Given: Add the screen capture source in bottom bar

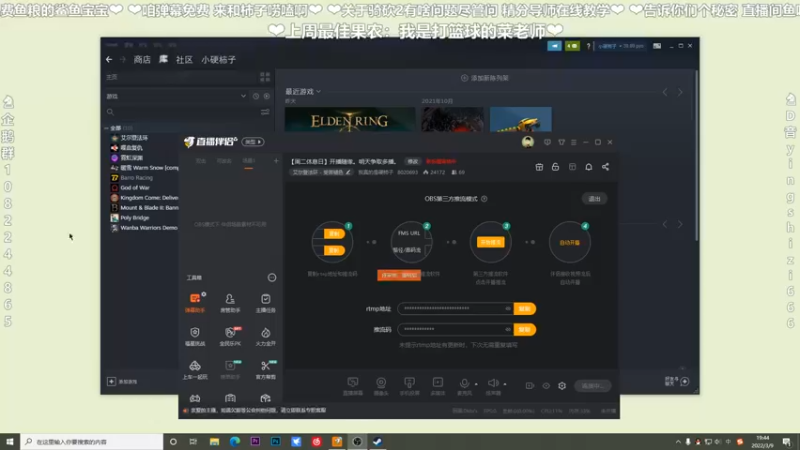Looking at the screenshot, I should pyautogui.click(x=353, y=386).
